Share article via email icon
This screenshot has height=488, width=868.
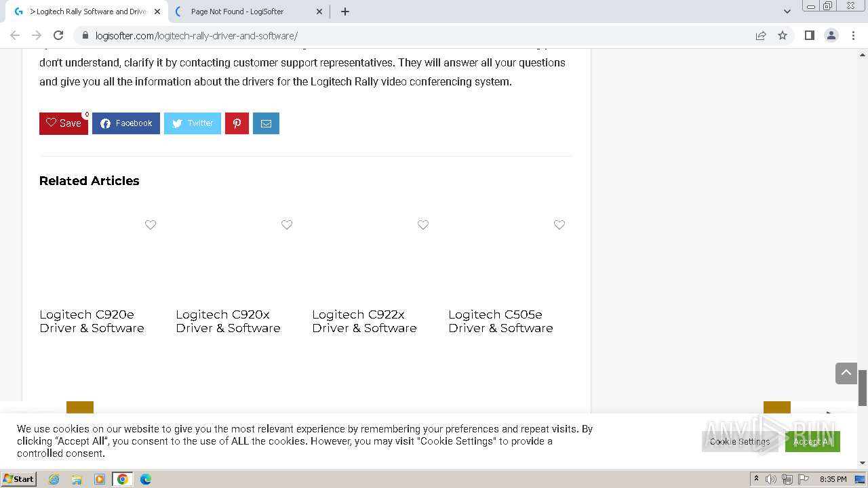(x=266, y=123)
